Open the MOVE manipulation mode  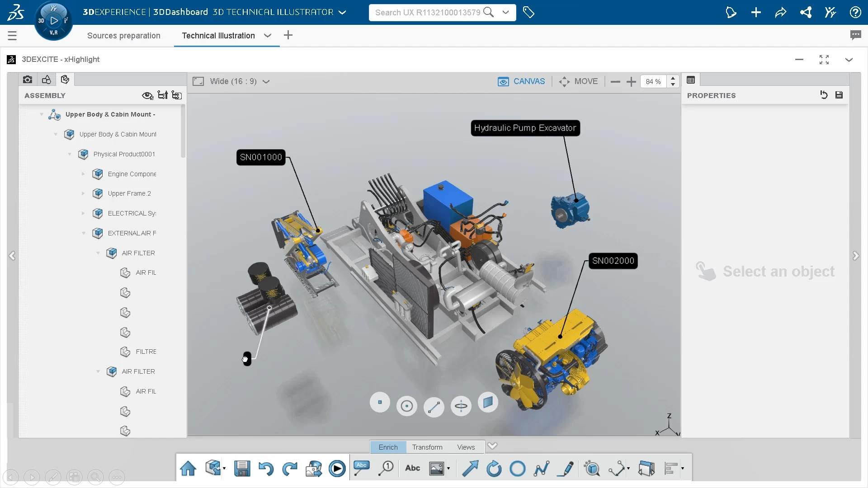(x=579, y=81)
